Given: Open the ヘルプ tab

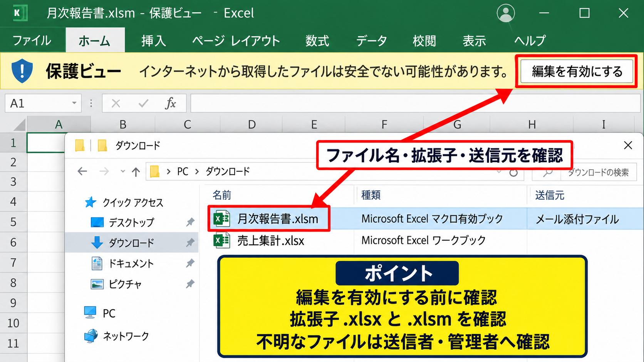Looking at the screenshot, I should tap(530, 40).
